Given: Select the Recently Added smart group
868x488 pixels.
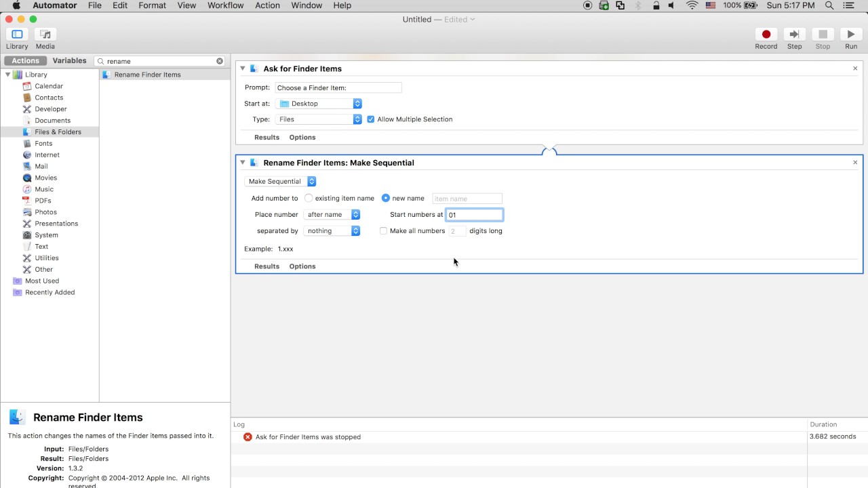Looking at the screenshot, I should coord(50,292).
